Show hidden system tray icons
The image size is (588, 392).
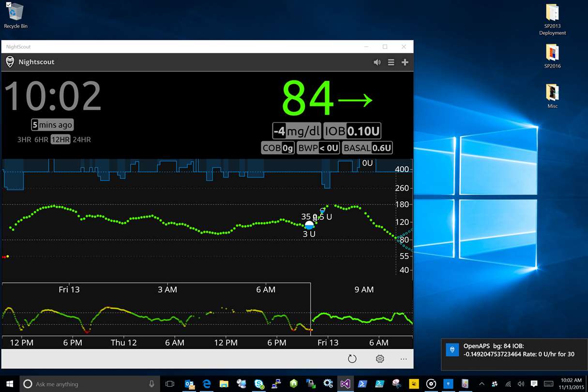482,384
